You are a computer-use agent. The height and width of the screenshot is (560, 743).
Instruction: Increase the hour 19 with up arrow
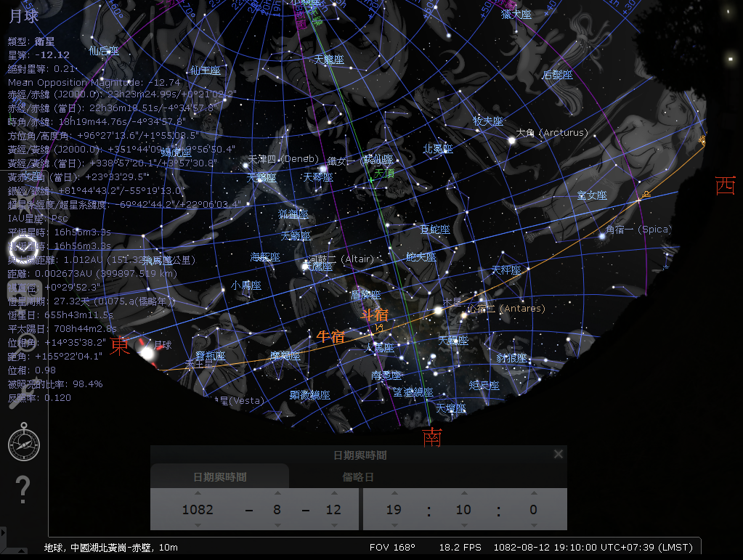tap(394, 492)
